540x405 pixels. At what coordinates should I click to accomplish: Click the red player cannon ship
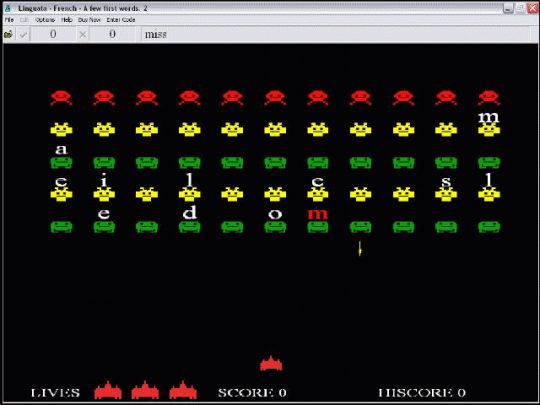(x=271, y=363)
